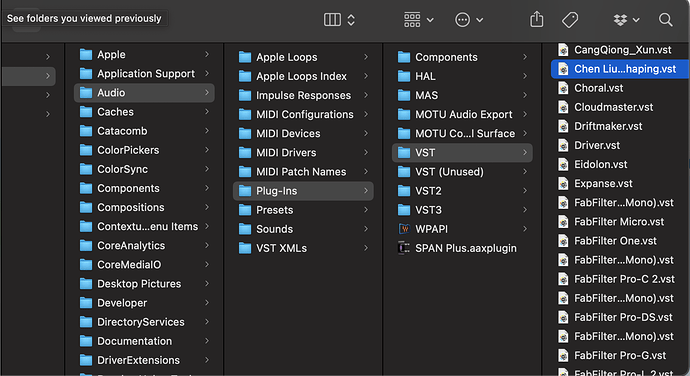Viewport: 690px width, 376px height.
Task: Click the Driftmaker.vst file icon
Action: pos(563,126)
